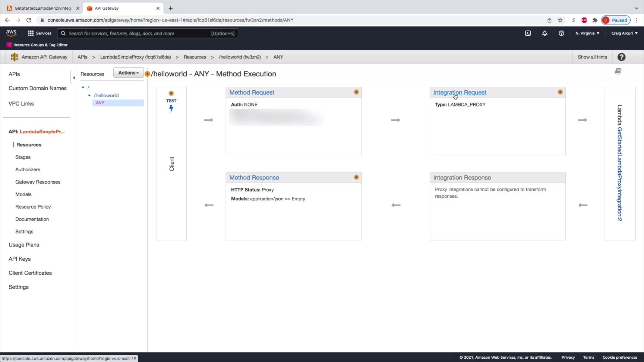Click the LambdaSimpleProxy breadcrumb link
Viewport: 644px width, 362px height.
point(135,57)
